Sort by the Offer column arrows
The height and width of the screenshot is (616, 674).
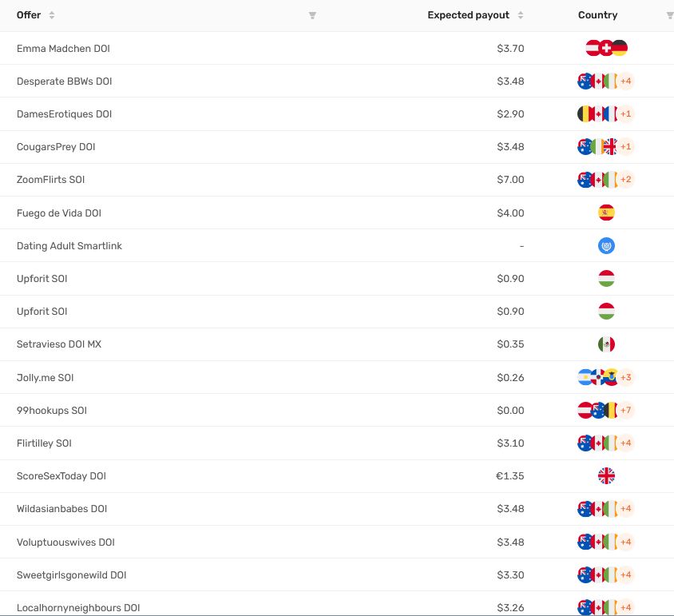tap(52, 15)
